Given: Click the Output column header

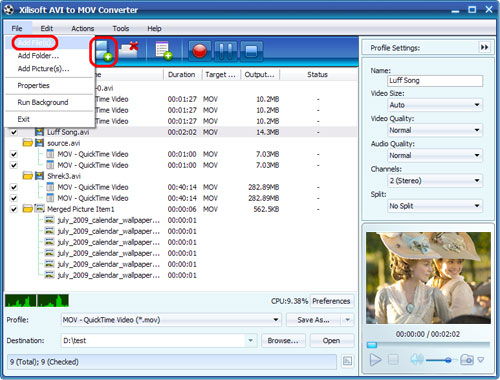Looking at the screenshot, I should [x=259, y=75].
